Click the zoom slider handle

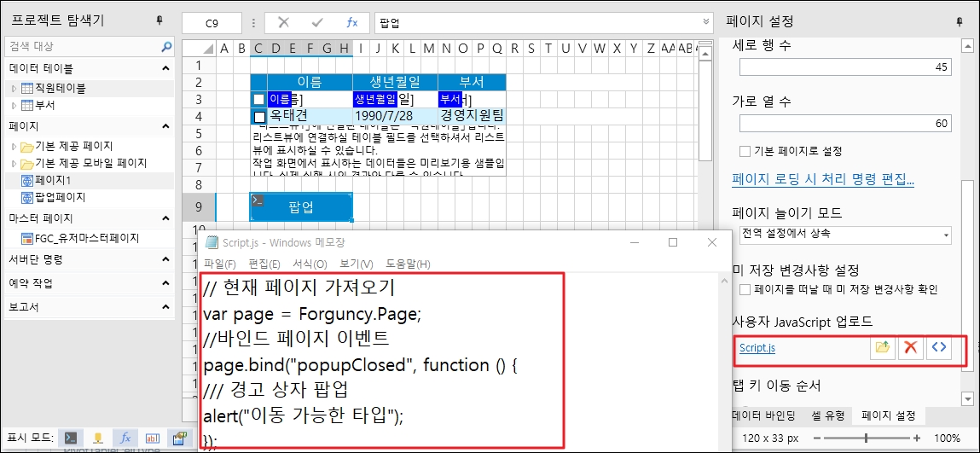[867, 438]
